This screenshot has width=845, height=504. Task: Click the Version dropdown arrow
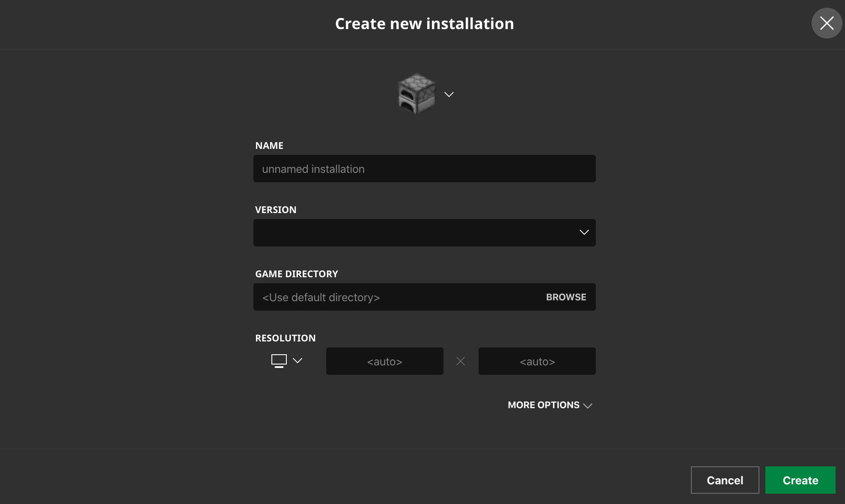click(x=584, y=232)
